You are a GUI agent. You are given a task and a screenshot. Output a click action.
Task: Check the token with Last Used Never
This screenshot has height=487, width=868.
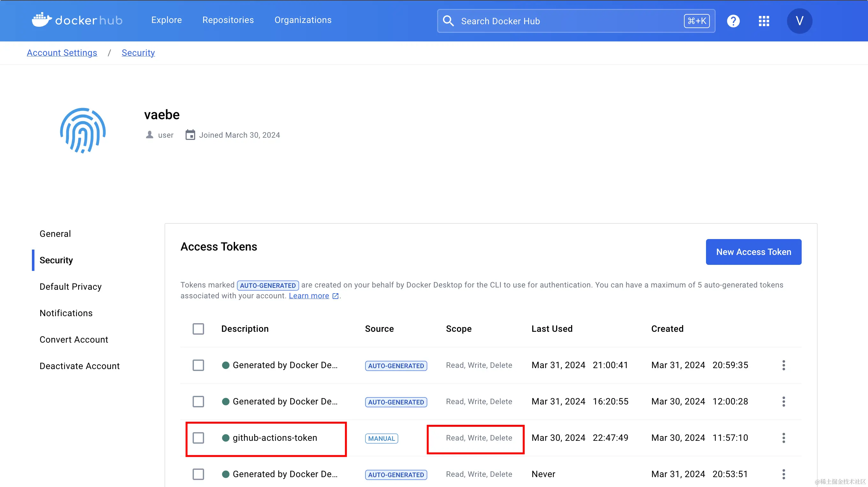pyautogui.click(x=198, y=474)
